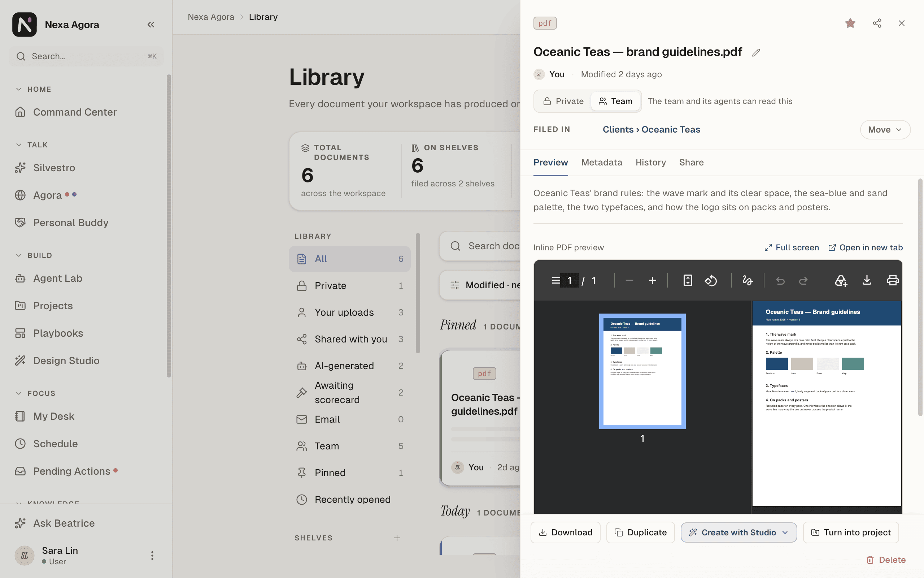
Task: Click the share icon in the panel header
Action: pyautogui.click(x=877, y=23)
